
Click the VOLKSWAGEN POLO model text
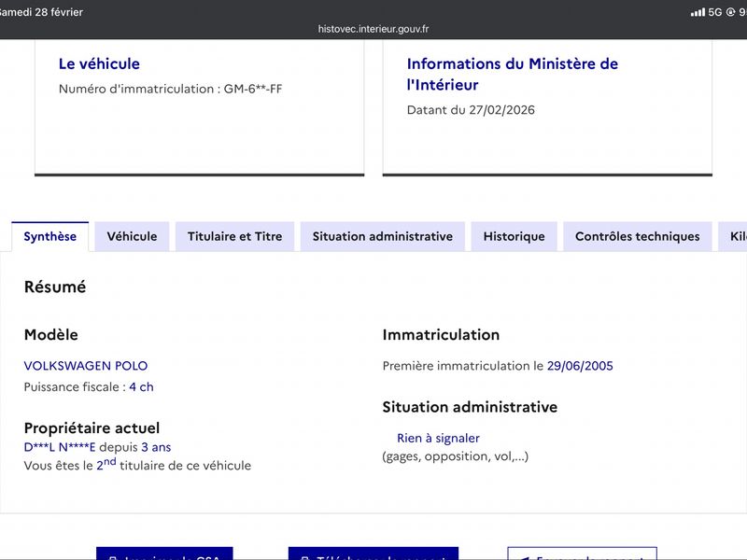86,366
